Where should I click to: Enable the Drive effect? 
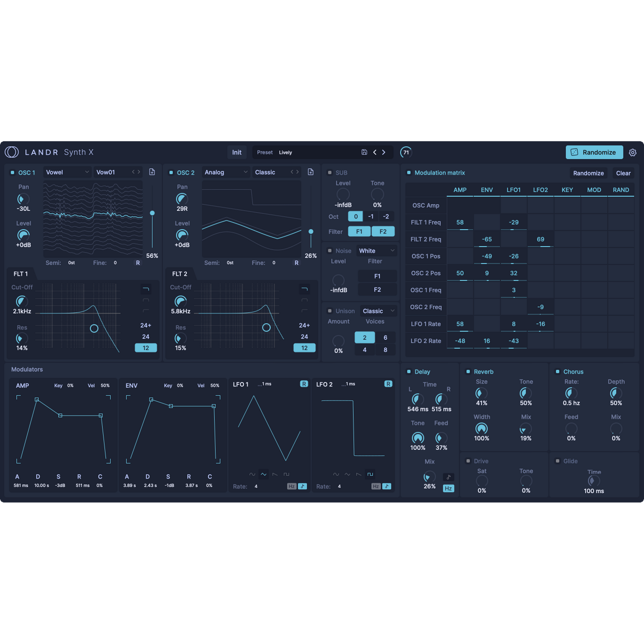point(468,461)
